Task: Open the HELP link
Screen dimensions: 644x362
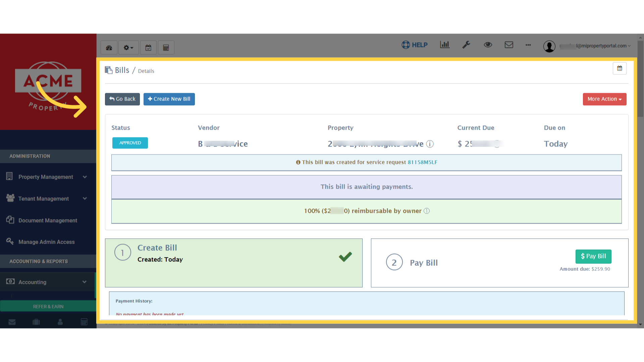Action: tap(415, 45)
